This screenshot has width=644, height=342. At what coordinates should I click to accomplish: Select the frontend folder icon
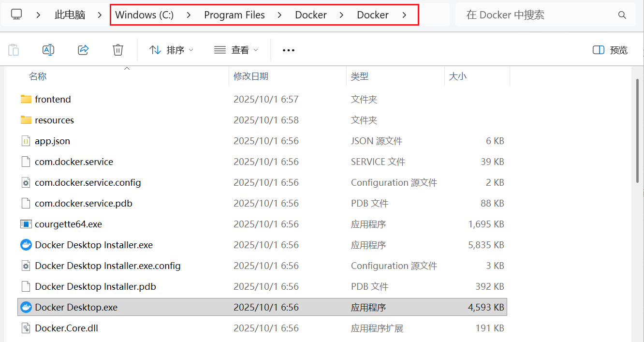tap(26, 99)
